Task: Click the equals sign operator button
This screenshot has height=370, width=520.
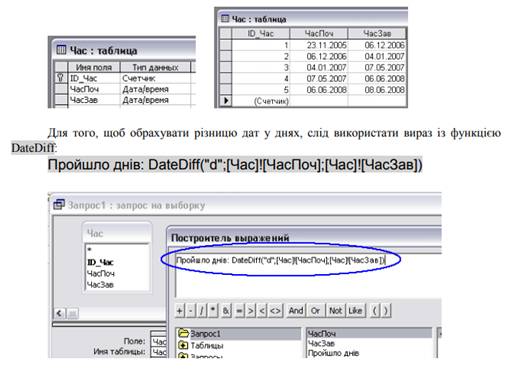Action: tap(239, 311)
